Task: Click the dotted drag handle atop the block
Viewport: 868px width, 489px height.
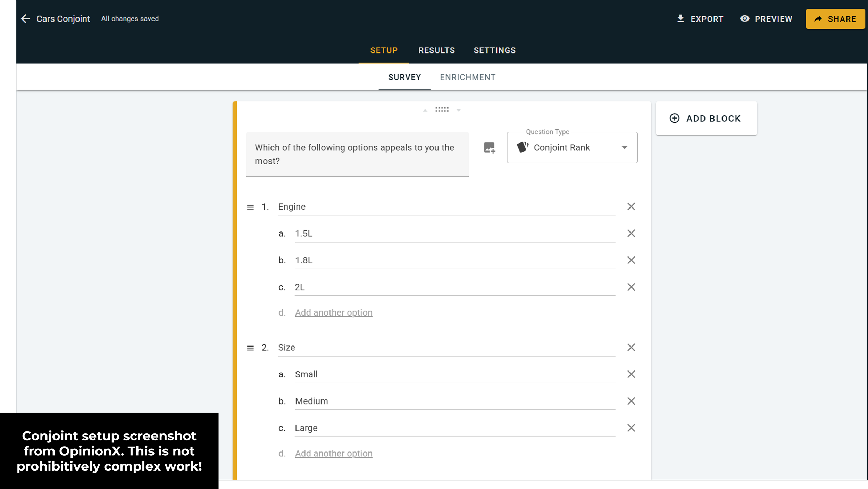Action: click(442, 109)
